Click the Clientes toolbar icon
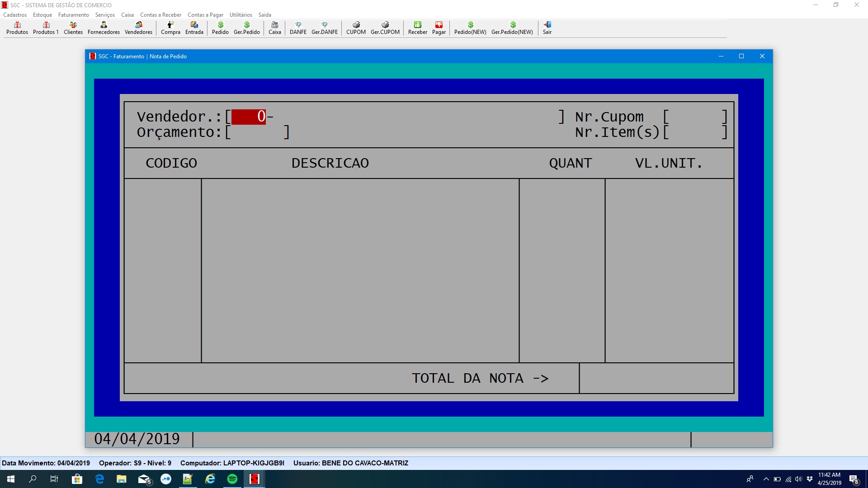Viewport: 868px width, 488px height. point(73,28)
